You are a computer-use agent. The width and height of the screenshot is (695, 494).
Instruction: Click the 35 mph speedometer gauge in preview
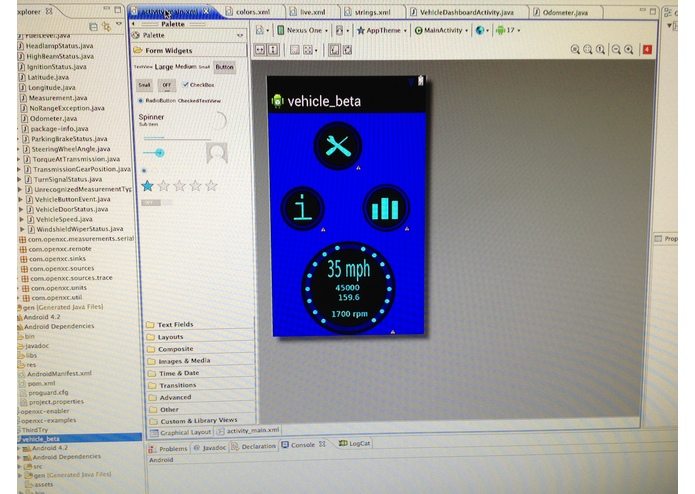point(348,288)
